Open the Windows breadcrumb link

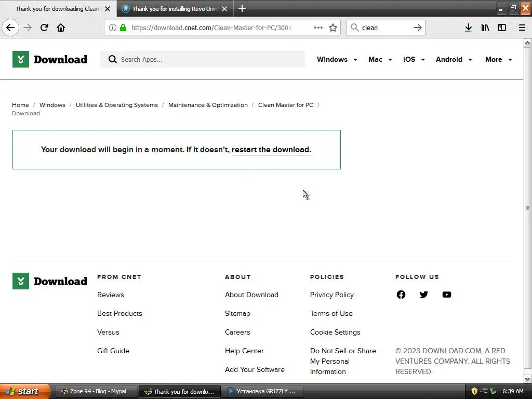coord(52,105)
